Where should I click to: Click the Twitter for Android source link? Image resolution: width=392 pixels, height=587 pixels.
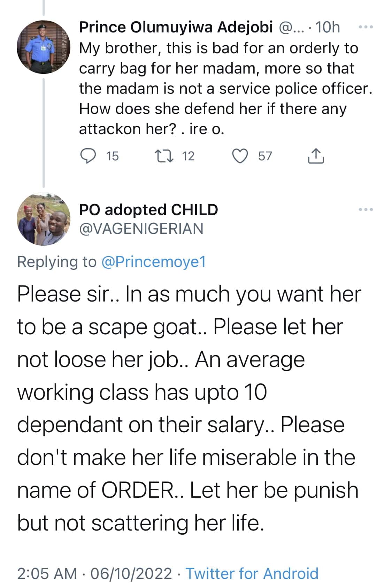252,573
